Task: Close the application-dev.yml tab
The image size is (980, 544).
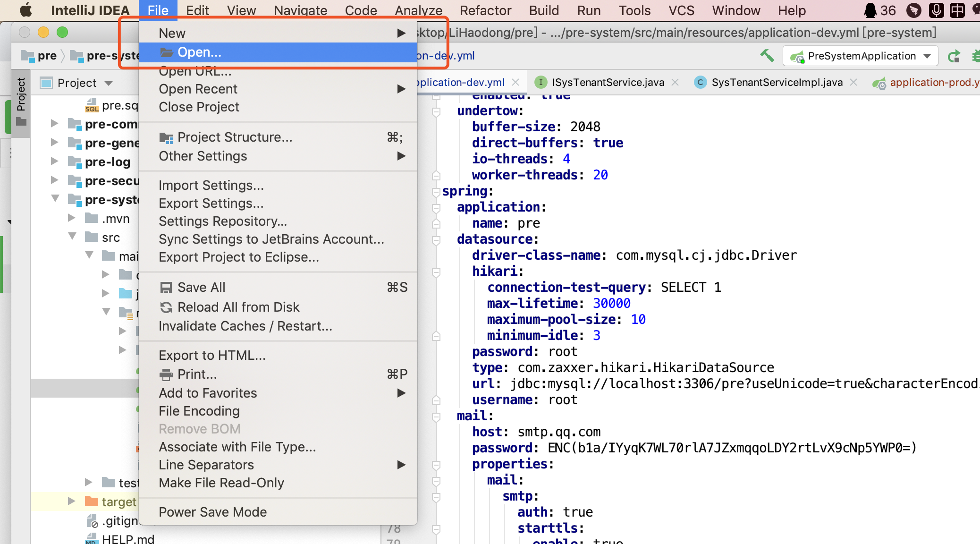Action: (515, 82)
